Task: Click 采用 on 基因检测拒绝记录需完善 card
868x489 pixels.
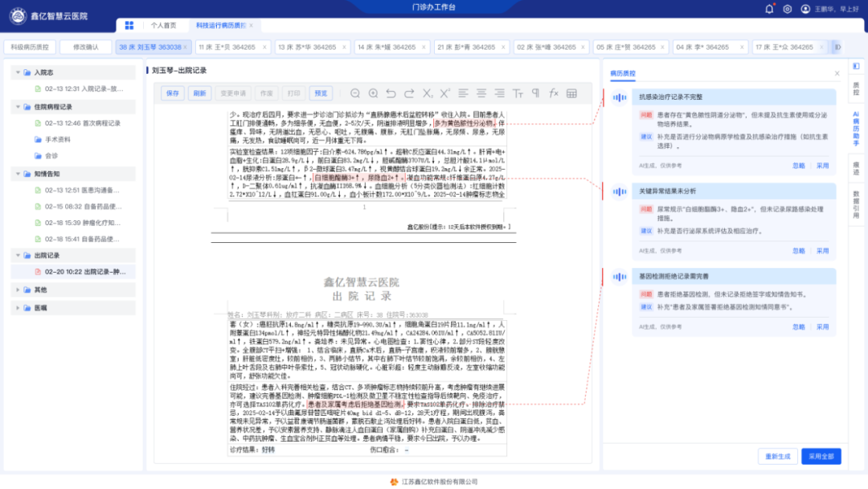Action: coord(823,327)
